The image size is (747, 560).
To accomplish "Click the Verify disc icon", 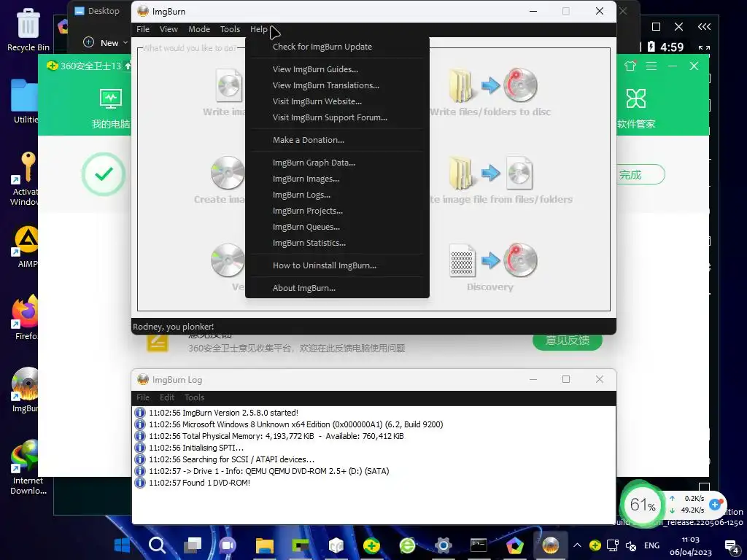I will click(228, 260).
